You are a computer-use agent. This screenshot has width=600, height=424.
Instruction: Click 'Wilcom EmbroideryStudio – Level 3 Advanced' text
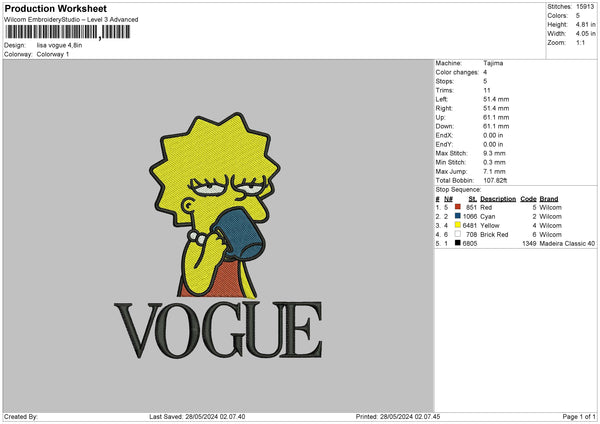click(x=71, y=20)
